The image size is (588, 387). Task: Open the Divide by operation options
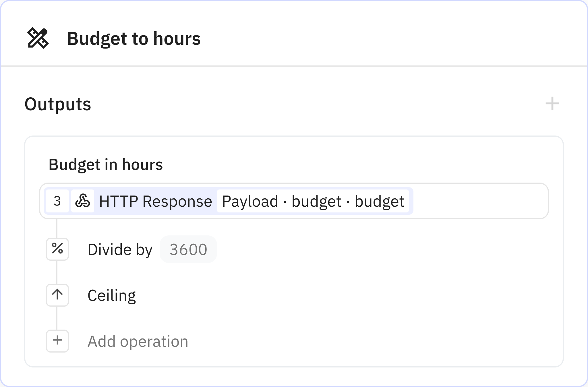tap(120, 249)
